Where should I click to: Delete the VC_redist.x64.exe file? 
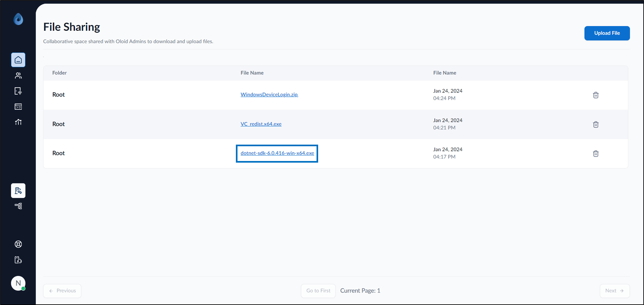[596, 124]
